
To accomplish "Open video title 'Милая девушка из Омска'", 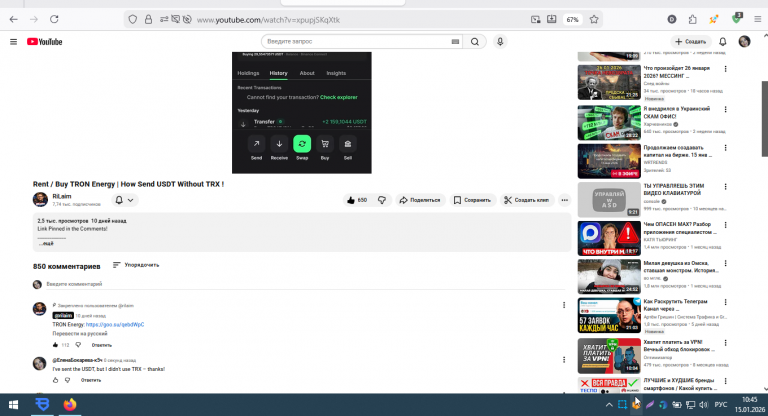I will [681, 267].
